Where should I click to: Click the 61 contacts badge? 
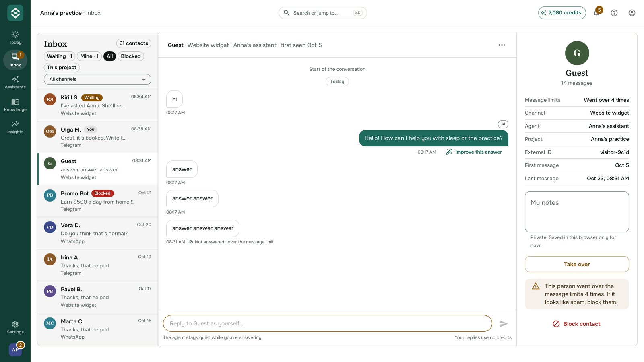tap(134, 43)
